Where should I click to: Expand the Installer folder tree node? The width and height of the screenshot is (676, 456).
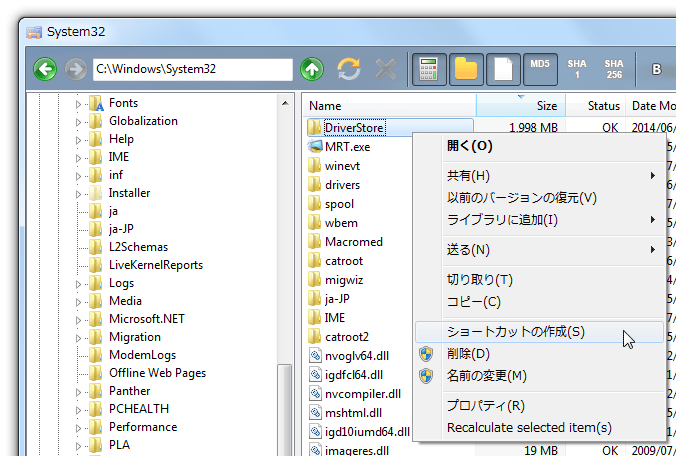(78, 194)
